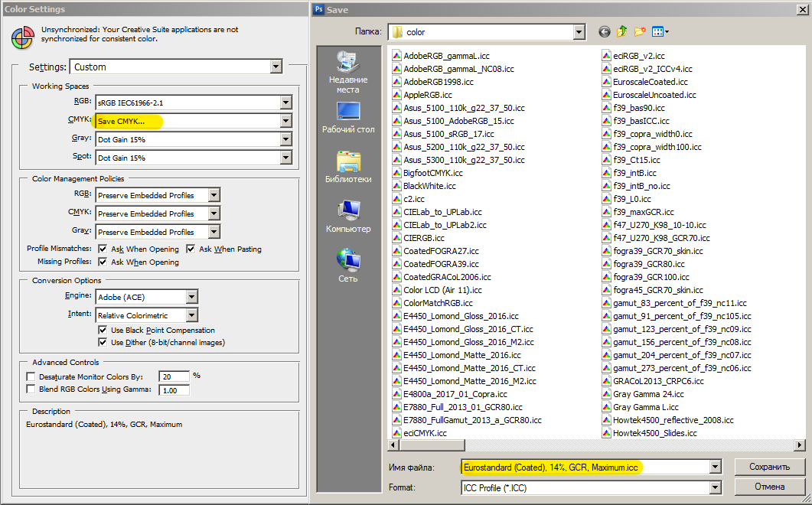
Task: Toggle Ask When Pasting checkbox
Action: 191,249
